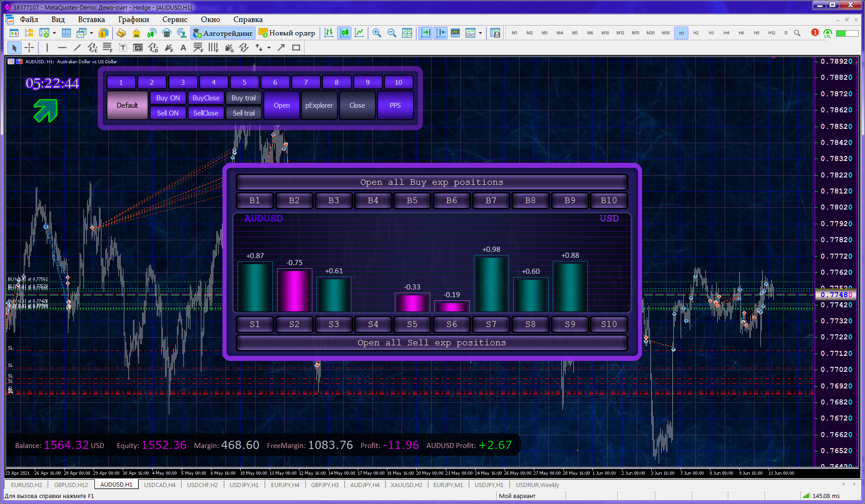The width and height of the screenshot is (865, 504).
Task: Expand the chart windows dropdown arrow
Action: (x=92, y=33)
